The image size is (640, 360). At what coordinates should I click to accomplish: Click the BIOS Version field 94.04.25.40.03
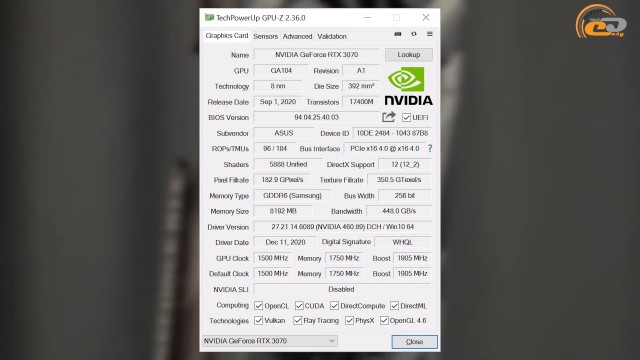click(x=317, y=118)
